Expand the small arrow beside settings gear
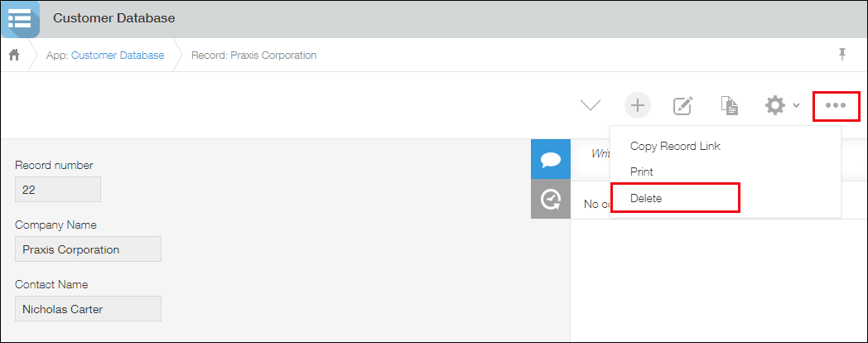Screen dimensions: 868x343 point(796,106)
